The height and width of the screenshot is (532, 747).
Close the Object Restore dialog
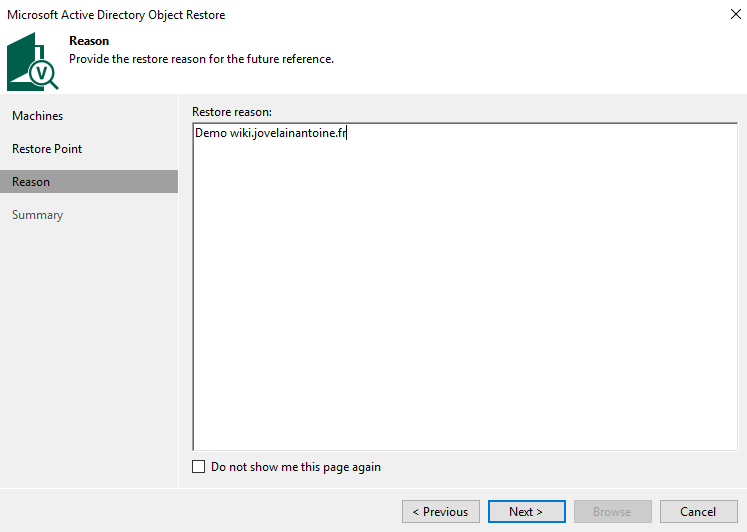tap(735, 14)
